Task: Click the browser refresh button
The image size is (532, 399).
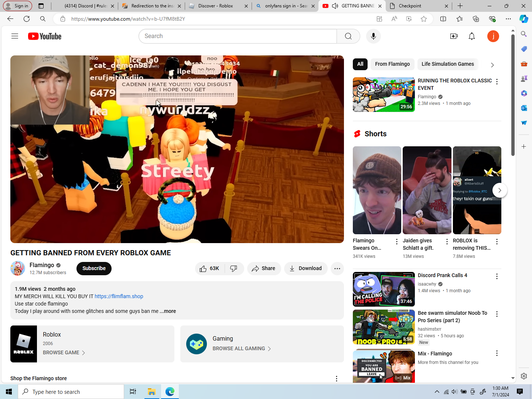Action: [27, 19]
